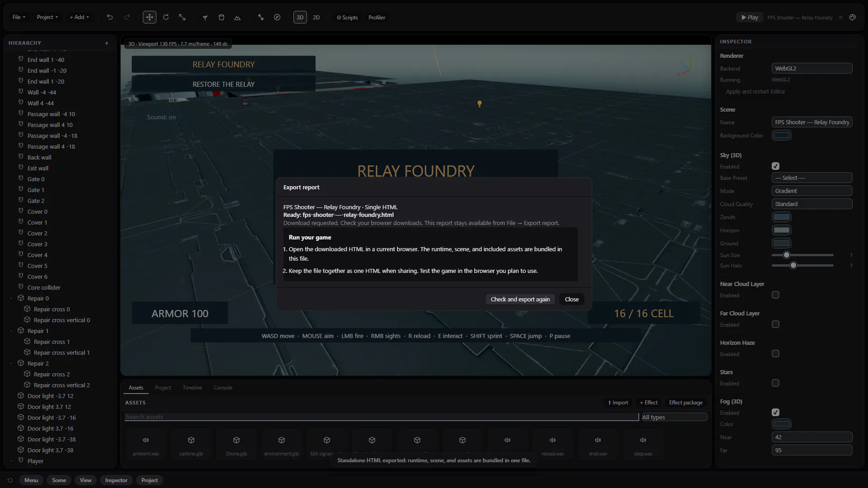Click the foliage plant tool icon

click(205, 17)
